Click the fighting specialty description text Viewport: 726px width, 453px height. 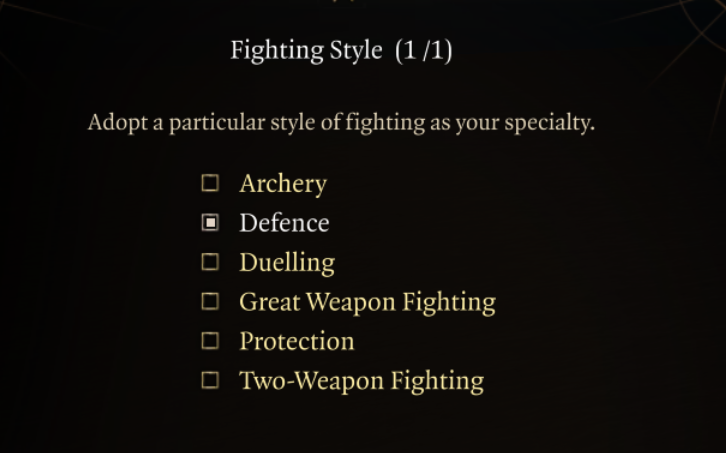(341, 124)
